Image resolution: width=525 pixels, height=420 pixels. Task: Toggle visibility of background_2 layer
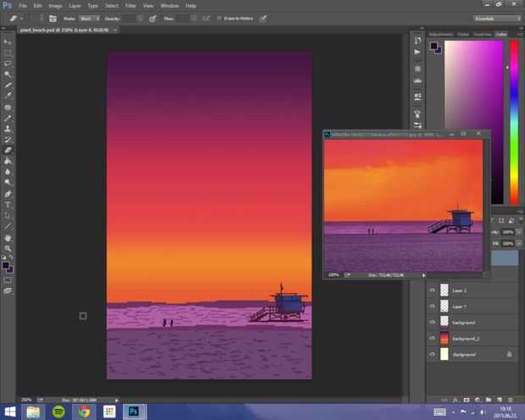coord(432,338)
